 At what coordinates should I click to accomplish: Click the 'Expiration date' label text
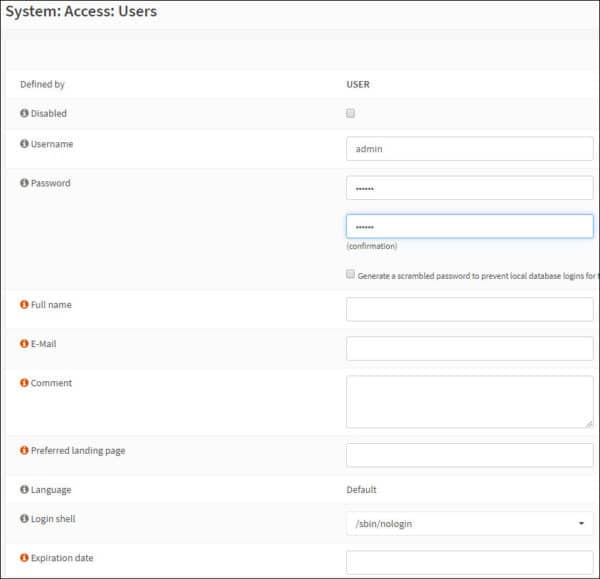62,558
